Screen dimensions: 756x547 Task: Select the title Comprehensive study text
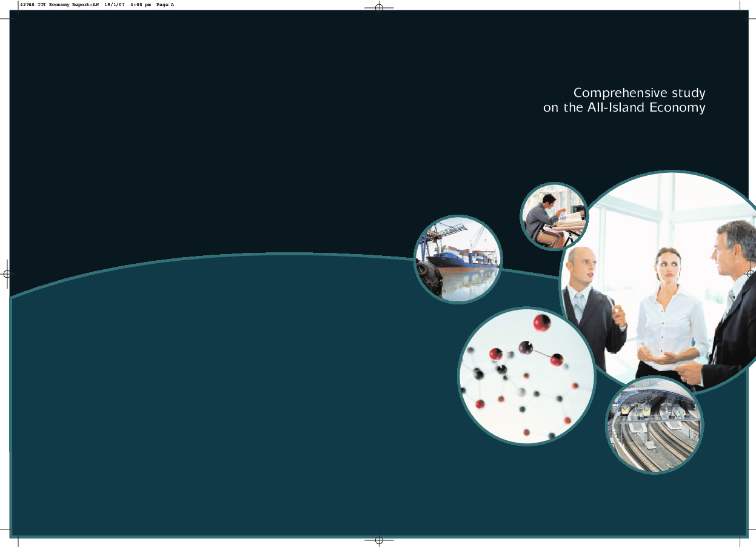pyautogui.click(x=639, y=93)
